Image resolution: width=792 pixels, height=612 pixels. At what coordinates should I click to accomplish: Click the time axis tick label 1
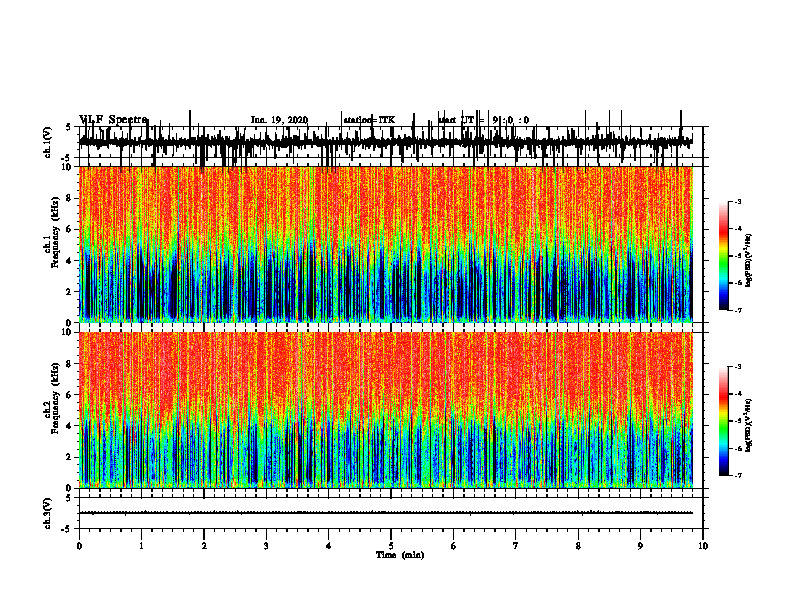click(x=141, y=546)
